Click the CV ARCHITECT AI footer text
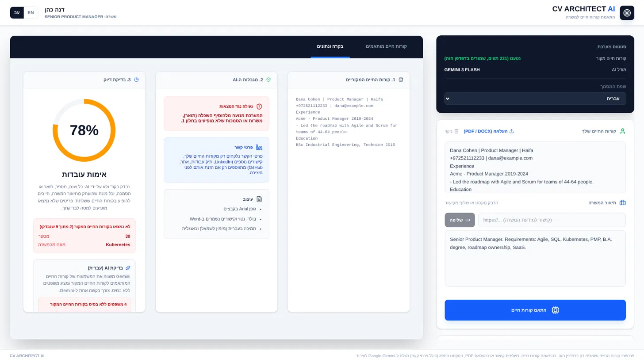 click(x=27, y=356)
